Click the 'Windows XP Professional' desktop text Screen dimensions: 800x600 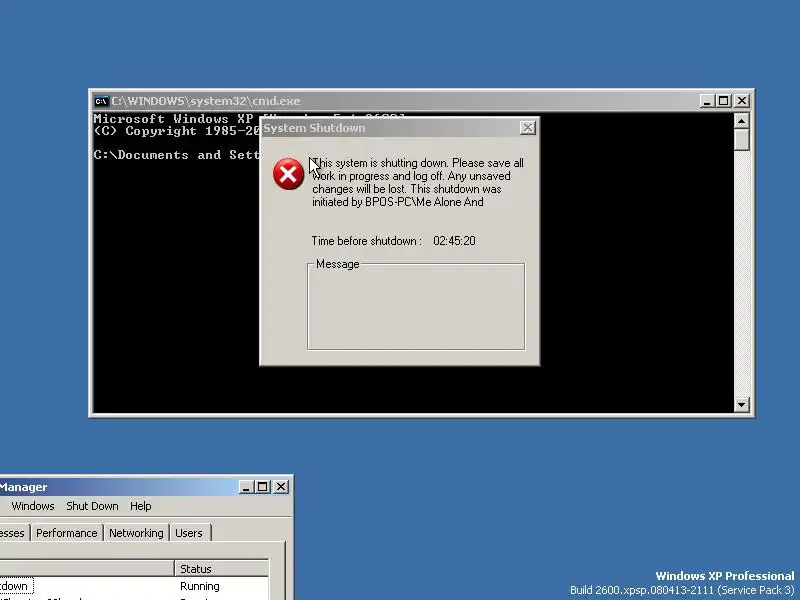[724, 576]
